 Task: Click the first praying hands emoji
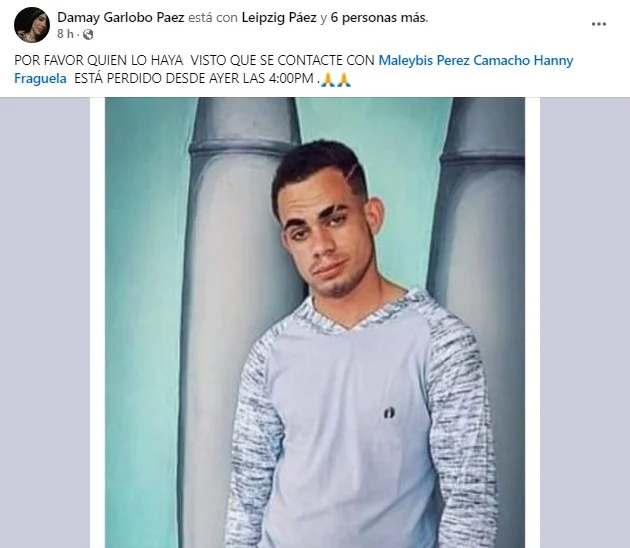coord(329,79)
